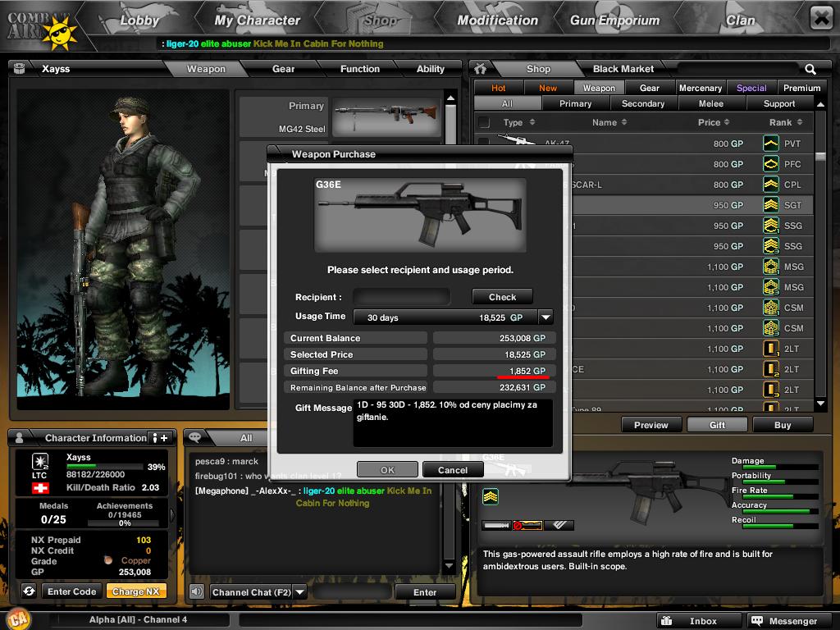The width and height of the screenshot is (840, 630).
Task: Sort shop list by Type
Action: [519, 122]
